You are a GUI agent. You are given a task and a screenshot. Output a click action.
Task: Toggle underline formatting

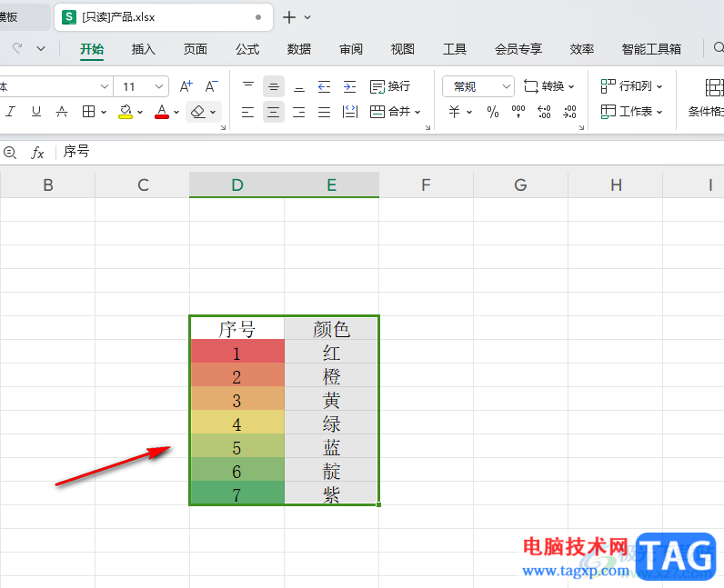coord(36,111)
